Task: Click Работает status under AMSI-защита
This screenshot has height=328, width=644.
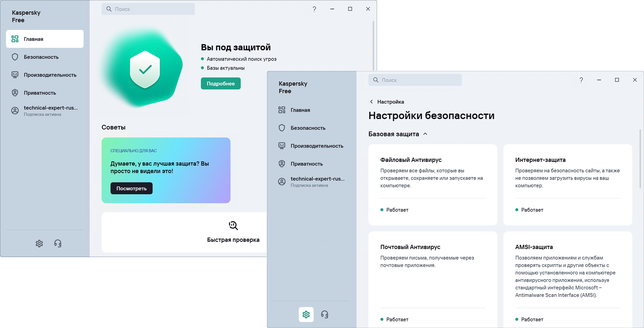Action: pos(529,319)
